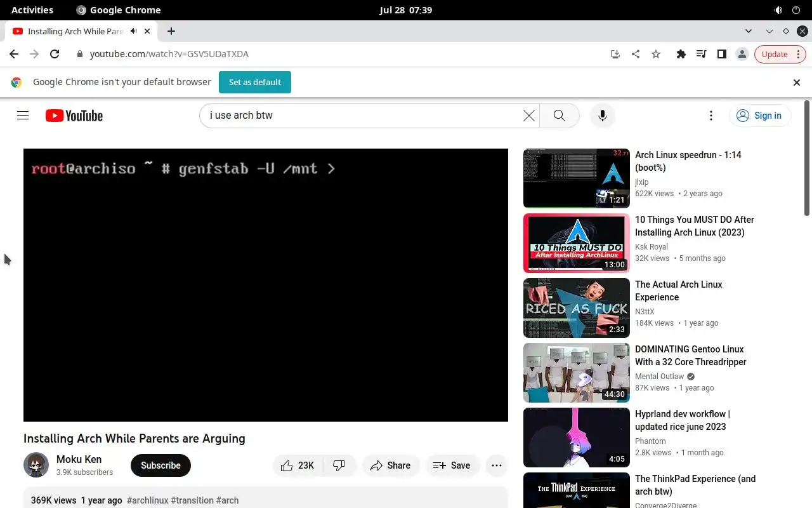This screenshot has width=812, height=508.
Task: Open a new tab with plus button
Action: (x=171, y=31)
